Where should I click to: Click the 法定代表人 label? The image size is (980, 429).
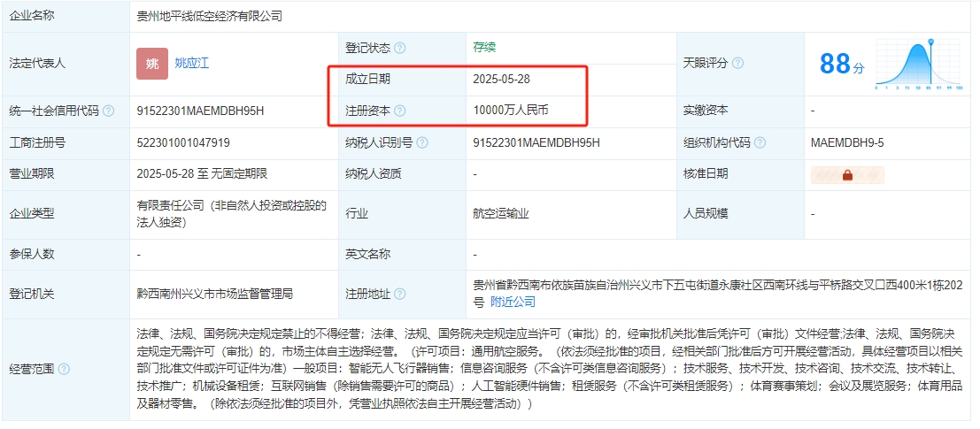coord(37,63)
